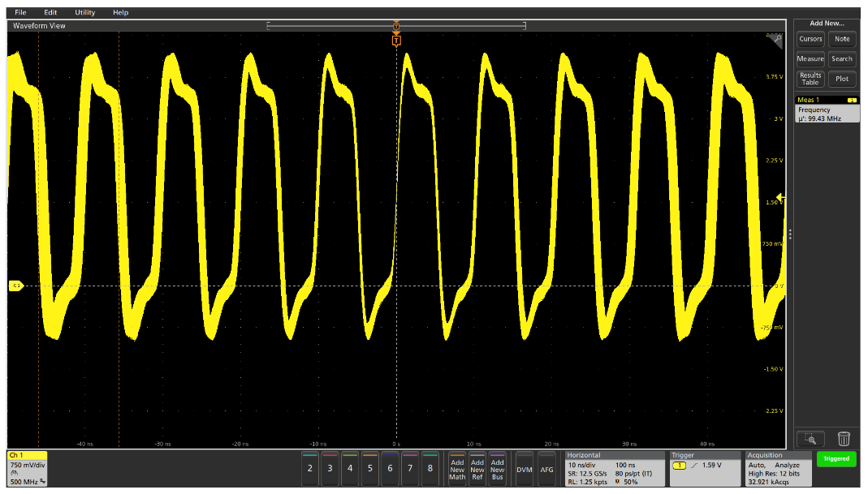The height and width of the screenshot is (494, 868).
Task: Open the DVM digital voltmeter button
Action: [x=524, y=469]
